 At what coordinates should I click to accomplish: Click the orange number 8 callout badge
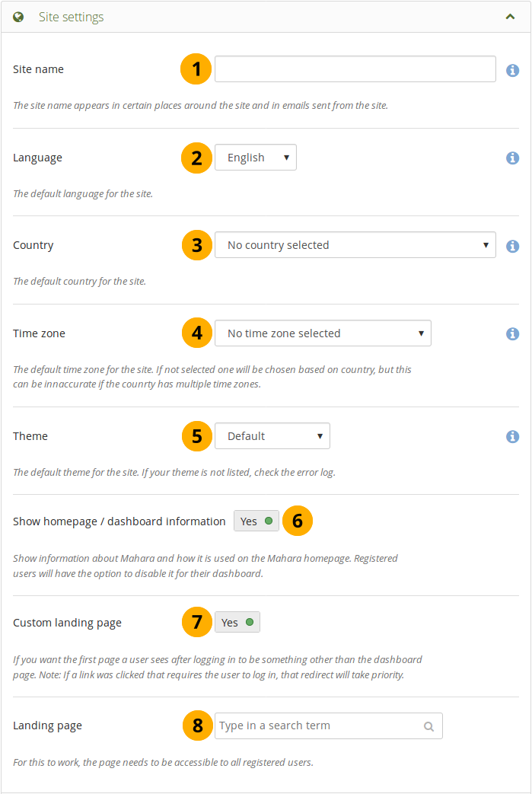(x=197, y=725)
